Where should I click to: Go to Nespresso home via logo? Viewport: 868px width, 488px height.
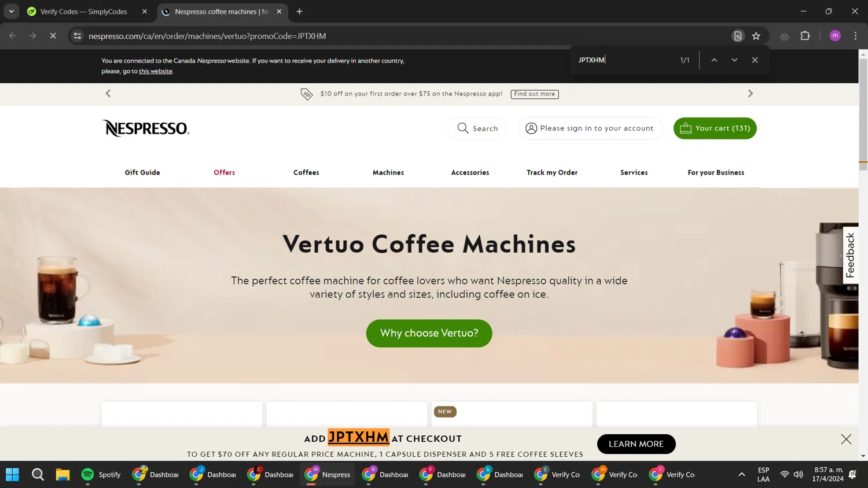(x=146, y=128)
